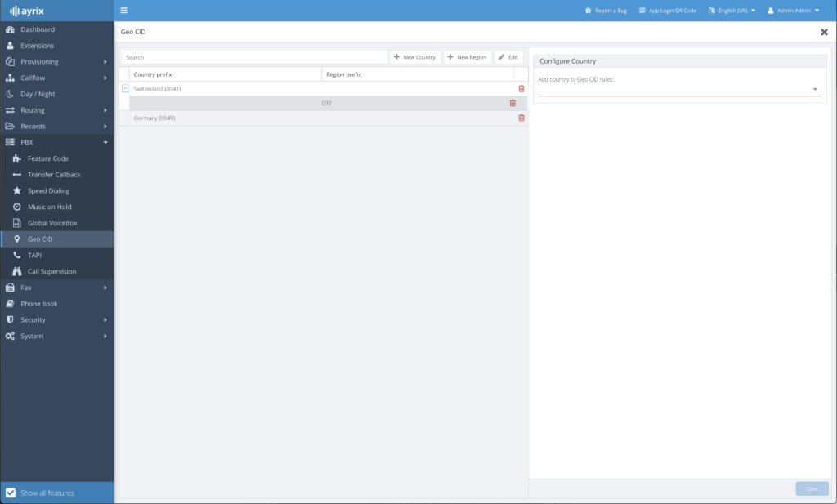Click the Edit button

coord(508,57)
